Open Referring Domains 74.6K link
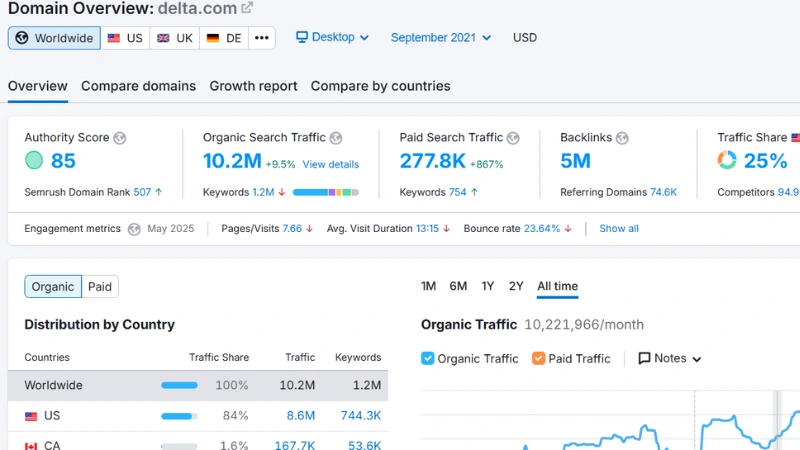This screenshot has width=800, height=450. pyautogui.click(x=663, y=192)
